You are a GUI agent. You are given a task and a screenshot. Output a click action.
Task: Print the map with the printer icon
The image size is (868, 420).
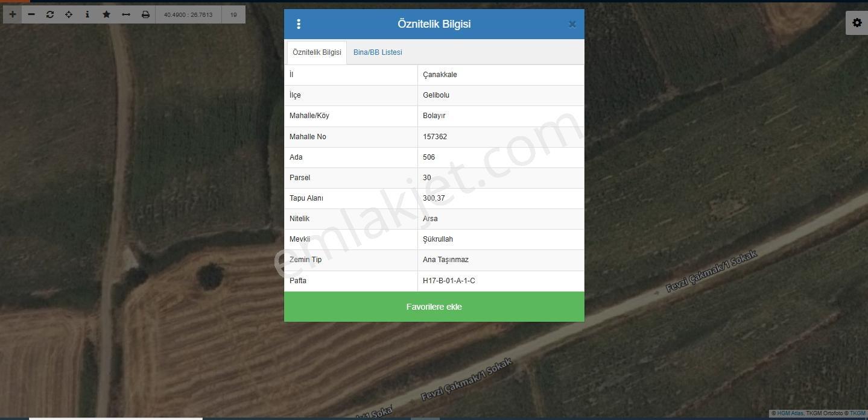(x=145, y=14)
